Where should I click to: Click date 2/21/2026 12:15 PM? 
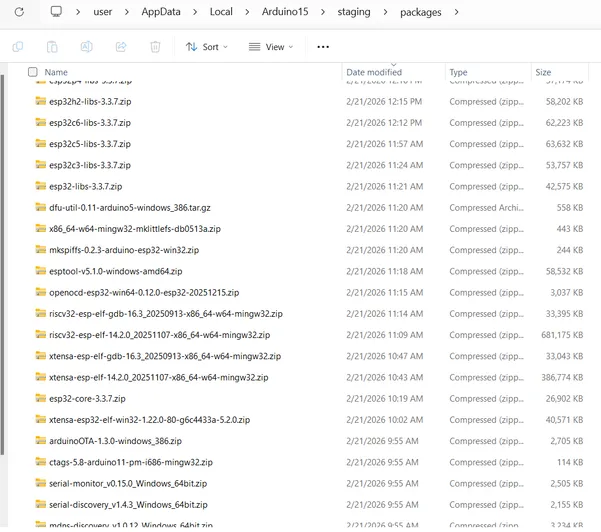click(384, 102)
